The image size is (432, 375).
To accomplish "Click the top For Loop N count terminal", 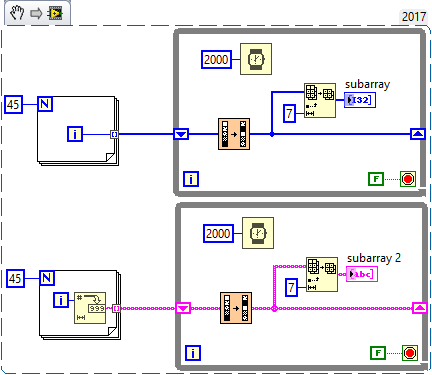I will 45,104.
